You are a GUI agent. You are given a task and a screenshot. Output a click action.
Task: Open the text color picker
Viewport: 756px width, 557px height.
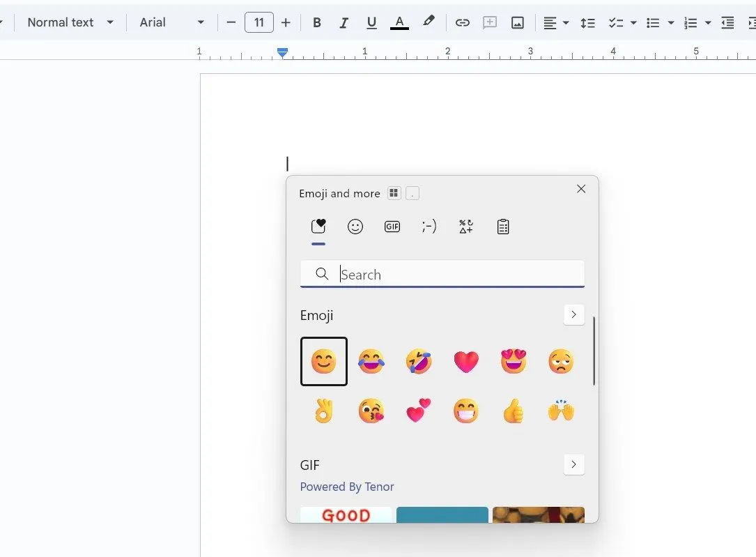click(x=399, y=22)
